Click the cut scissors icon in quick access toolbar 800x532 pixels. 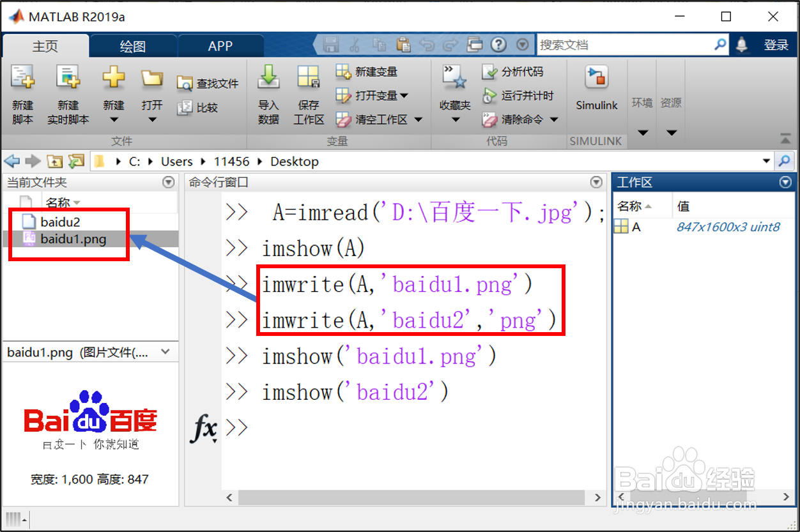(355, 45)
